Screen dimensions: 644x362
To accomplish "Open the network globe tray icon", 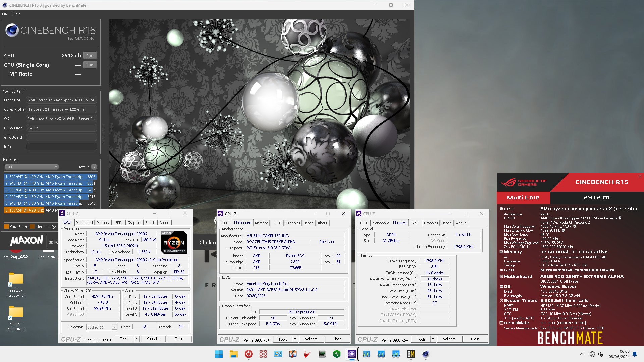I will [592, 354].
